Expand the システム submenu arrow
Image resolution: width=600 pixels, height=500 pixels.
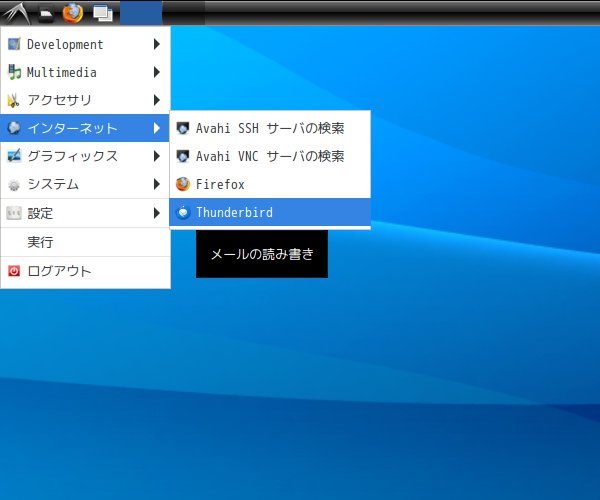(157, 184)
